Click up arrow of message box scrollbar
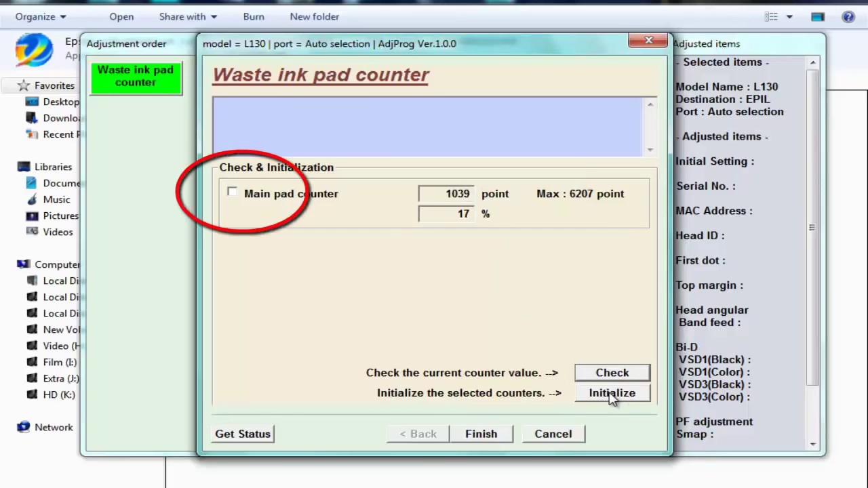868x488 pixels. [650, 104]
